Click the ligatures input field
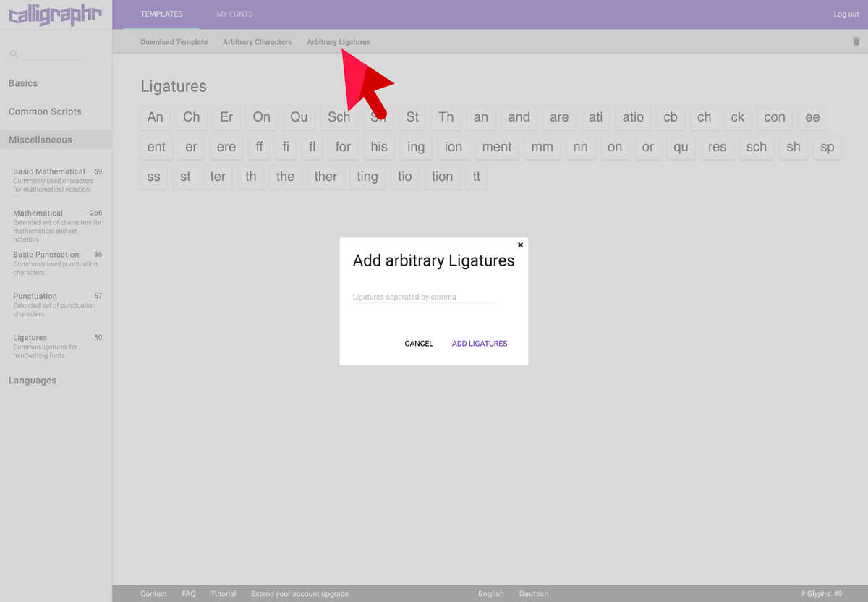 click(423, 297)
